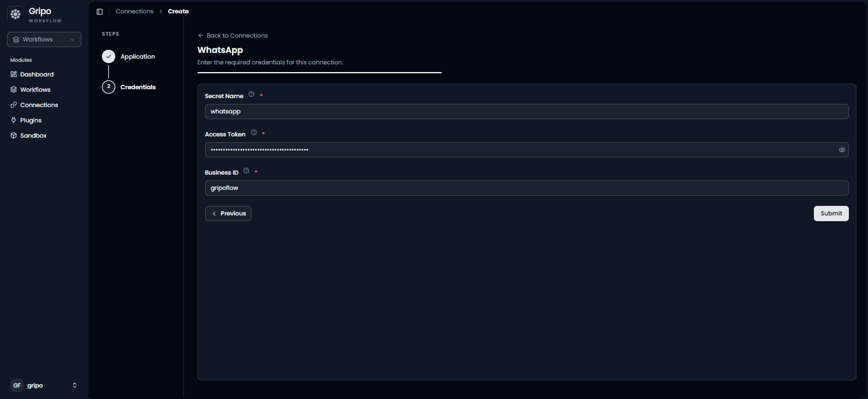868x399 pixels.
Task: Focus the Business ID input field
Action: (x=527, y=188)
